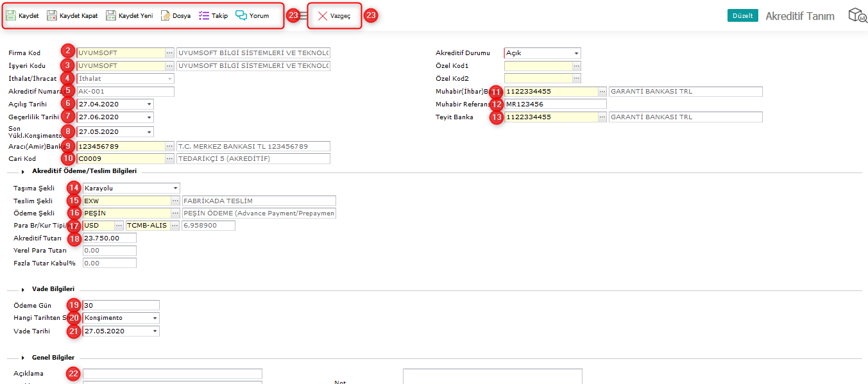Open the Dosya file attachment tool
Screen dimensions: 868x384
click(x=175, y=15)
